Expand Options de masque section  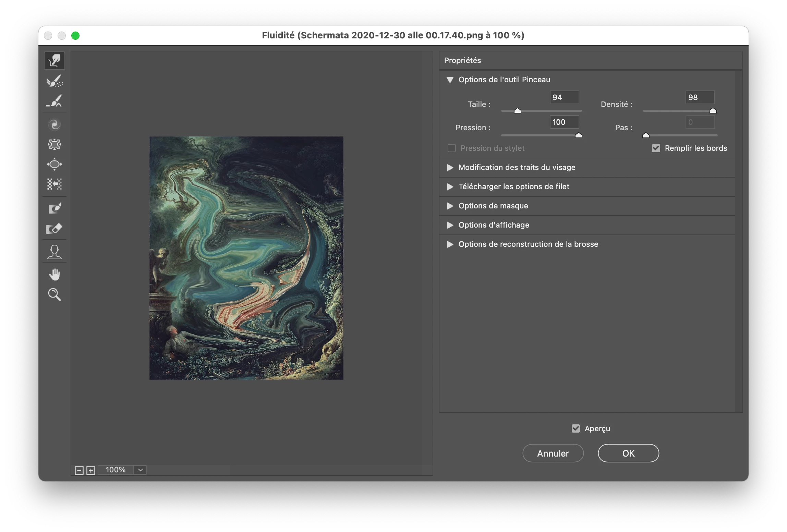click(450, 206)
